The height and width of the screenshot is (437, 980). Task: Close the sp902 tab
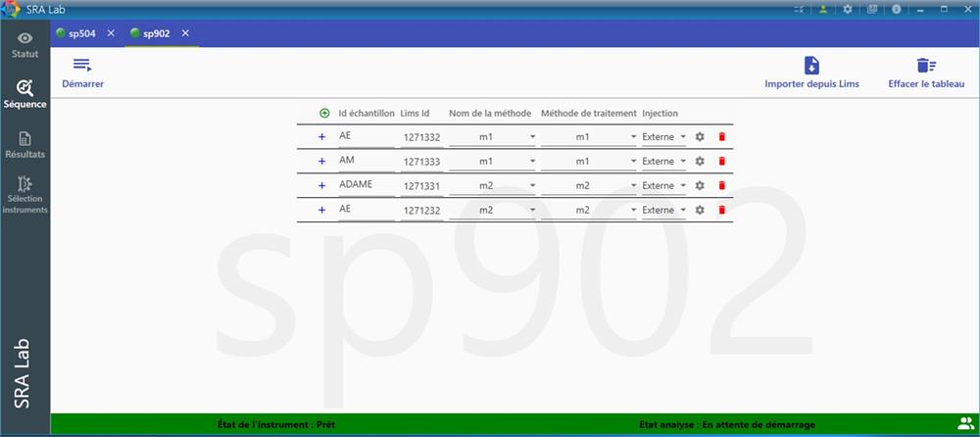[185, 33]
